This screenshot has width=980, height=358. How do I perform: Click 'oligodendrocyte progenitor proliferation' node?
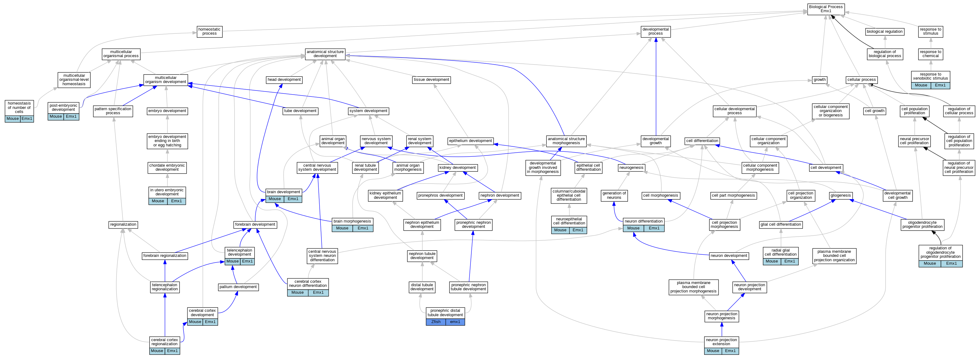923,225
